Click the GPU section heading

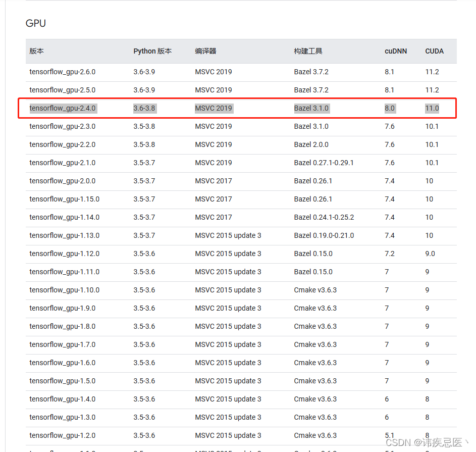[x=35, y=23]
